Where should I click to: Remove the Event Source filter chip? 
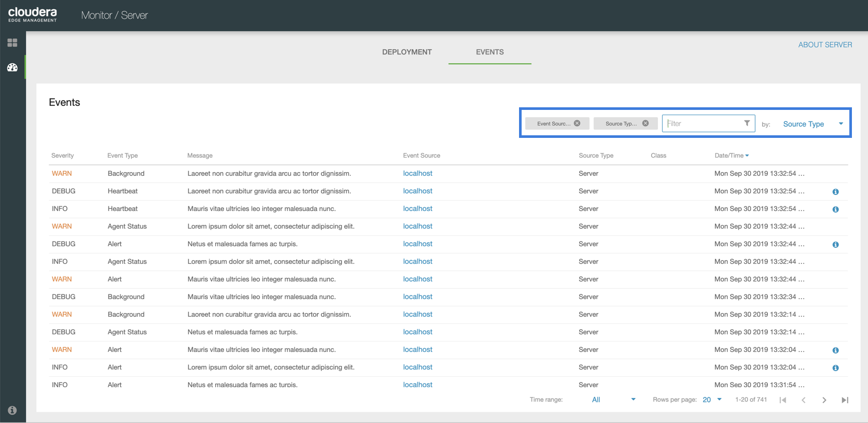click(577, 123)
